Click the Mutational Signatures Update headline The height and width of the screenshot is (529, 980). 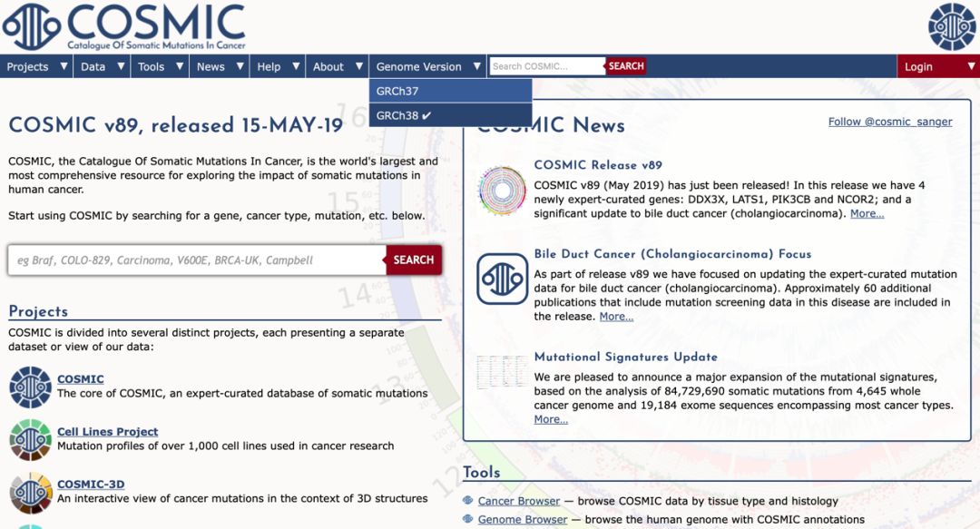click(x=625, y=357)
